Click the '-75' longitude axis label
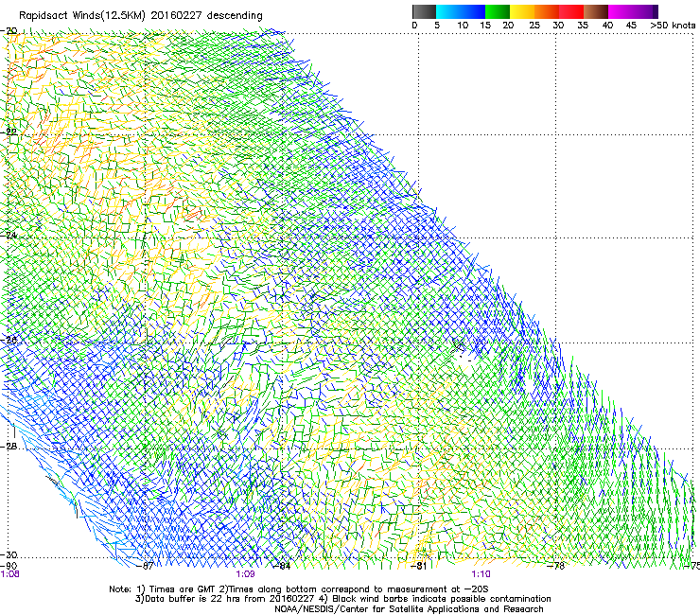Screen dimensions: 700x615 pyautogui.click(x=691, y=566)
